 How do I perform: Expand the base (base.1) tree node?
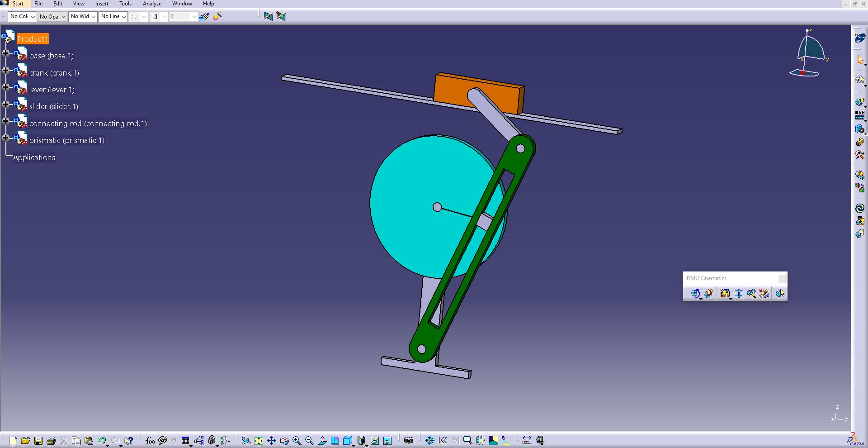[x=6, y=53]
